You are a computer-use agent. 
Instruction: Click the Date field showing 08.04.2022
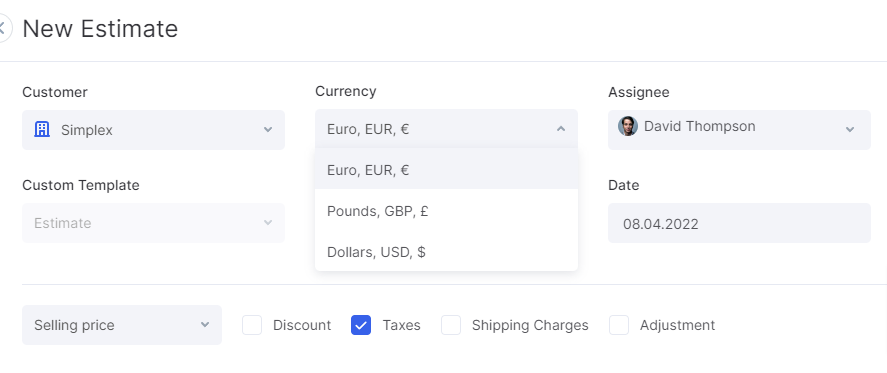[x=739, y=223]
